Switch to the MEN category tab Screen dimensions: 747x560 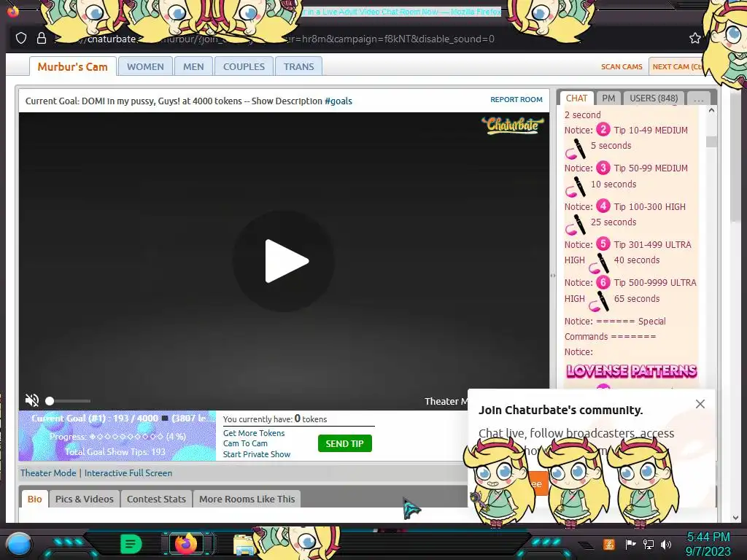point(193,66)
